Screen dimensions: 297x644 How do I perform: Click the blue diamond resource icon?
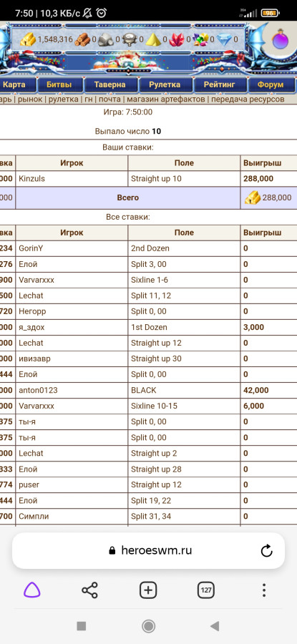point(224,39)
